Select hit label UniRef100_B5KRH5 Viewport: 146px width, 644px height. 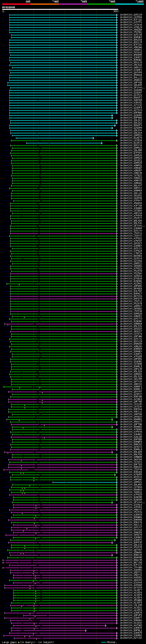131,55
